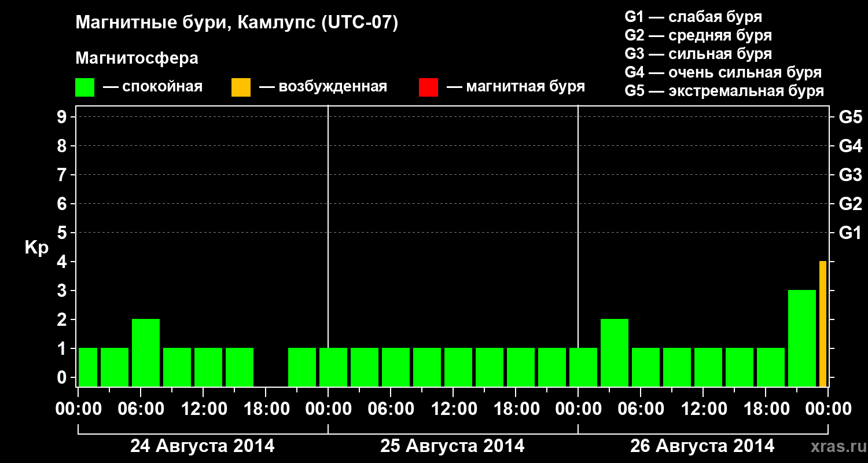Click the G1 storm level axis label
This screenshot has width=868, height=463.
(x=851, y=233)
